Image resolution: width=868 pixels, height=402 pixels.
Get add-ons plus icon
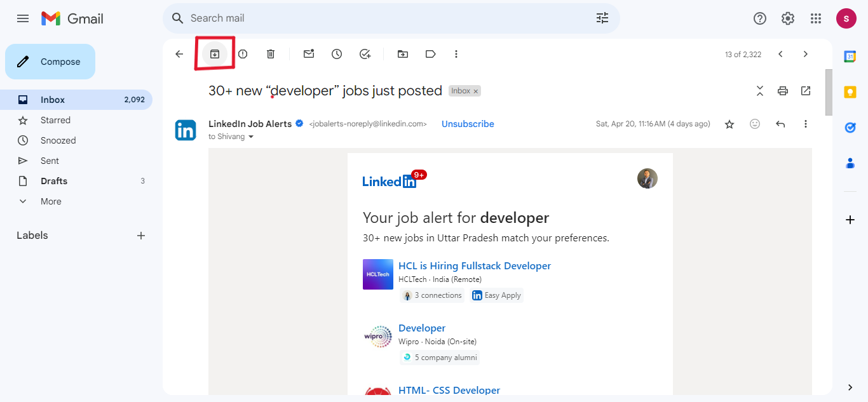850,220
